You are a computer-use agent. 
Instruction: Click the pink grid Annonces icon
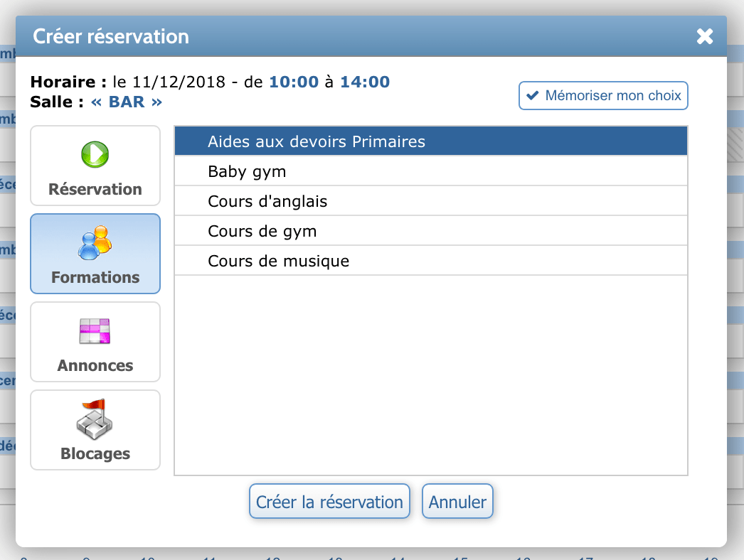pos(95,331)
